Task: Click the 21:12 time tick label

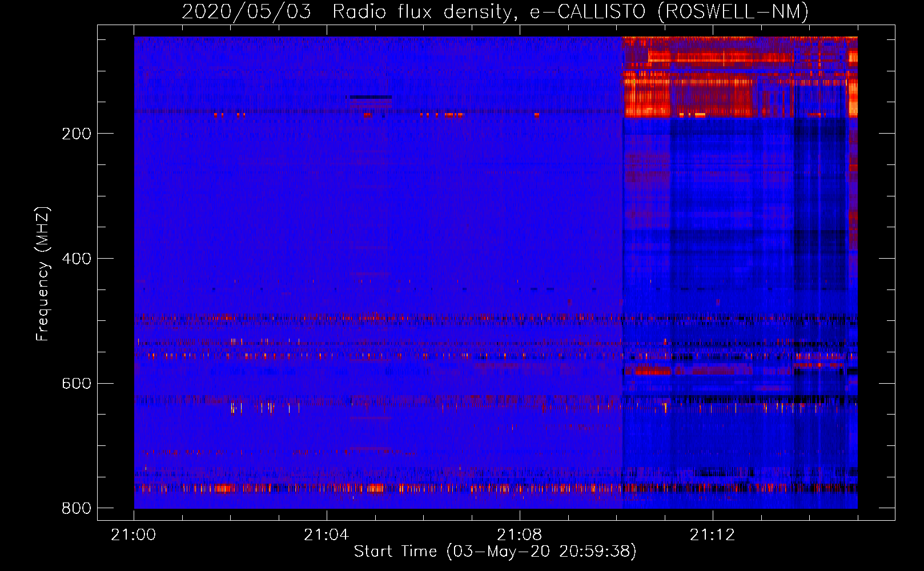Action: 713,535
